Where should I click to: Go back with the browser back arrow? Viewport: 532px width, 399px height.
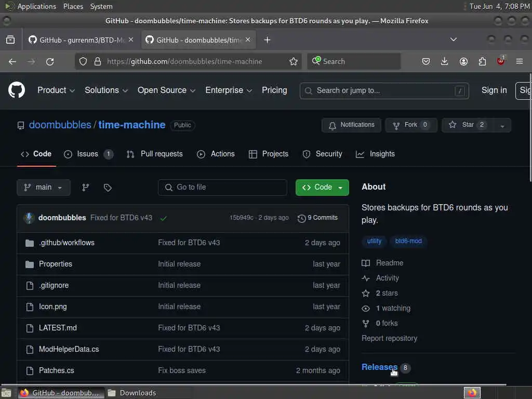click(x=12, y=61)
